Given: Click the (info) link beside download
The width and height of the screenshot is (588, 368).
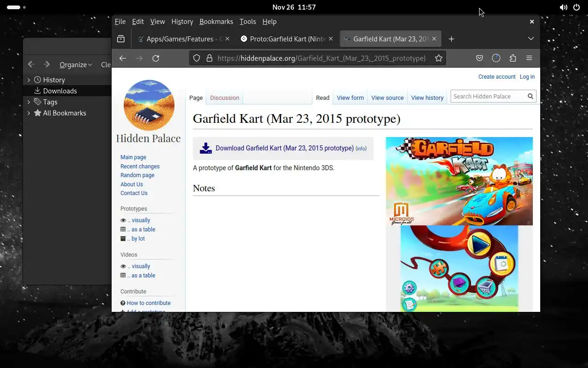Looking at the screenshot, I should click(361, 149).
